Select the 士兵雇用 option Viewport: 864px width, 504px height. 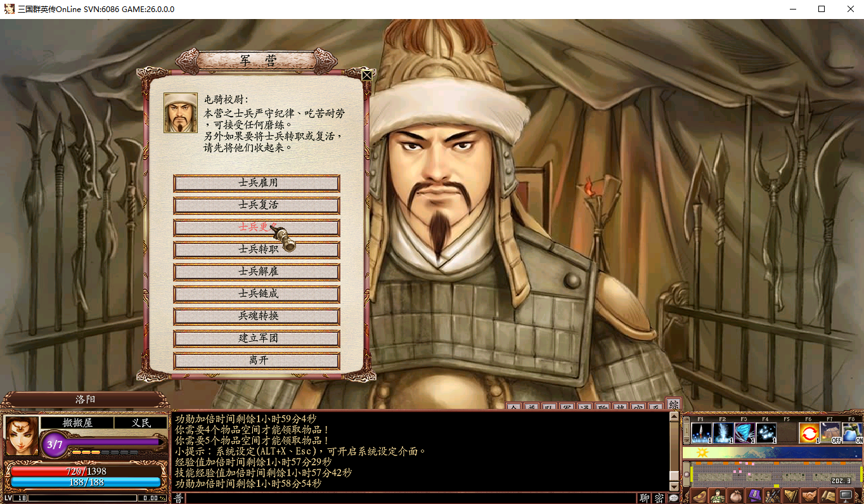257,183
